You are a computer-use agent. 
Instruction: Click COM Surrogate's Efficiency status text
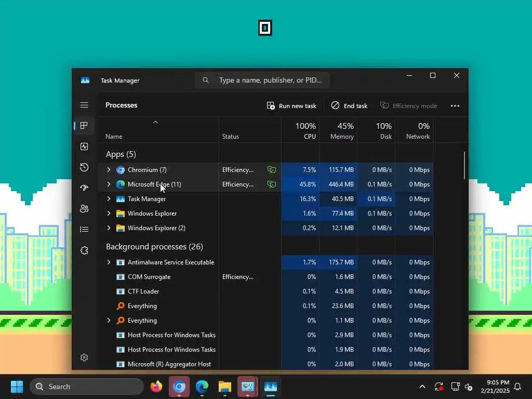(238, 277)
